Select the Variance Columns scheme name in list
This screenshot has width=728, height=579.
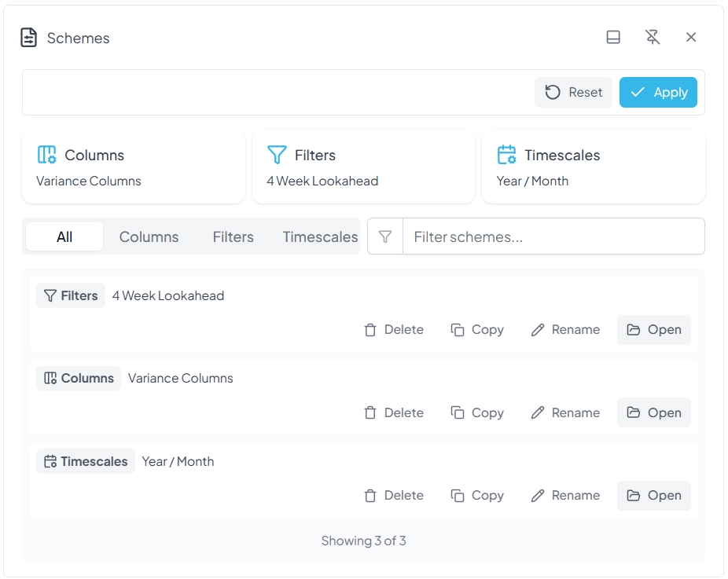click(x=181, y=378)
